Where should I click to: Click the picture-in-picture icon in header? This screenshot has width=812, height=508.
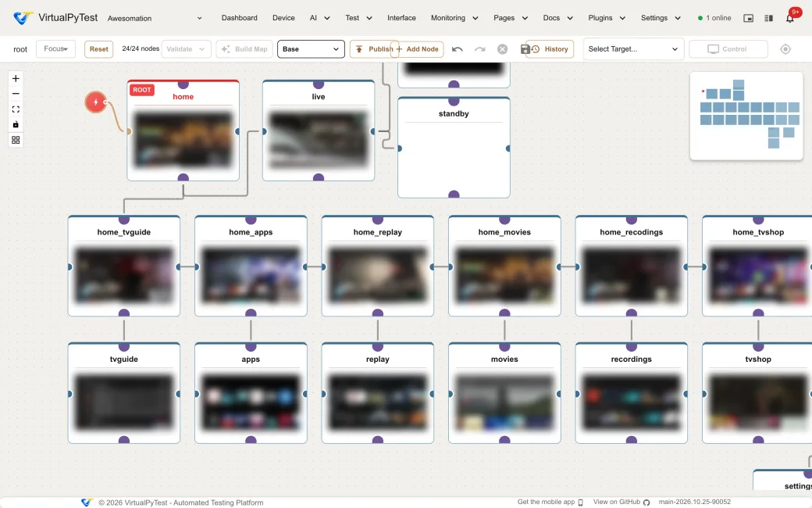click(x=748, y=18)
